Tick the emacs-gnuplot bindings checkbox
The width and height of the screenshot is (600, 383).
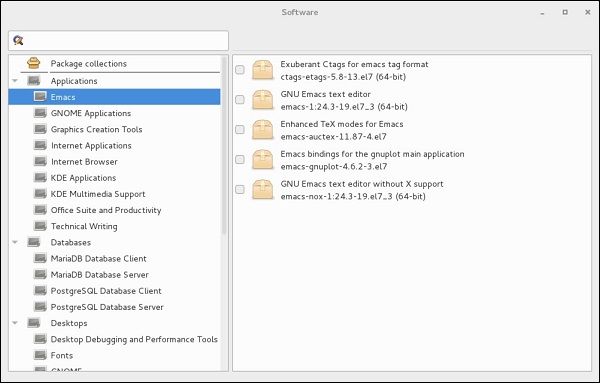(x=240, y=159)
